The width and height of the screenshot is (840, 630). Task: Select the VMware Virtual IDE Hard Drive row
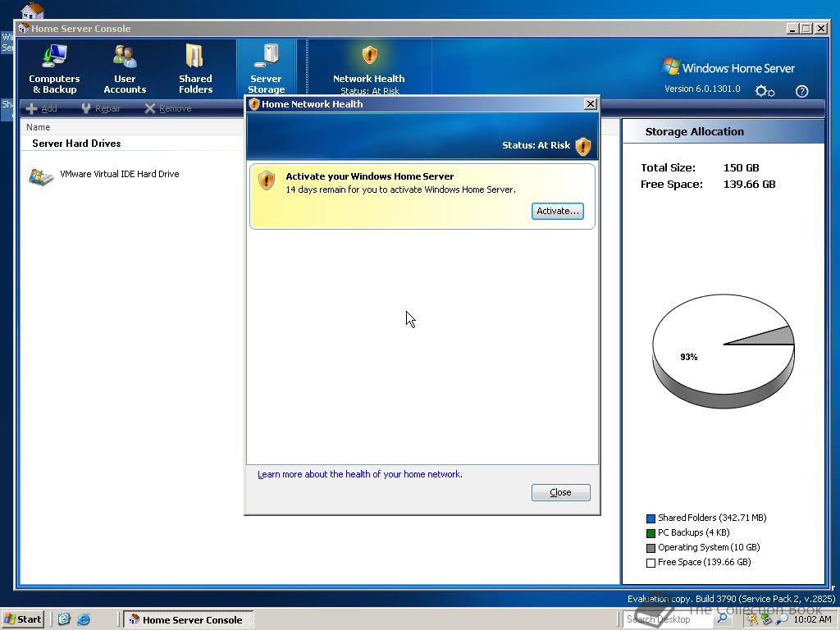pyautogui.click(x=120, y=174)
